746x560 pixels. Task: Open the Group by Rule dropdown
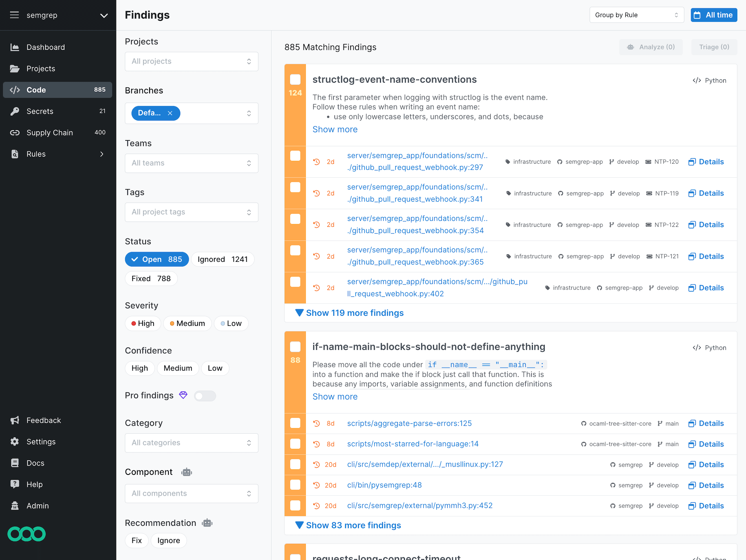pyautogui.click(x=636, y=15)
